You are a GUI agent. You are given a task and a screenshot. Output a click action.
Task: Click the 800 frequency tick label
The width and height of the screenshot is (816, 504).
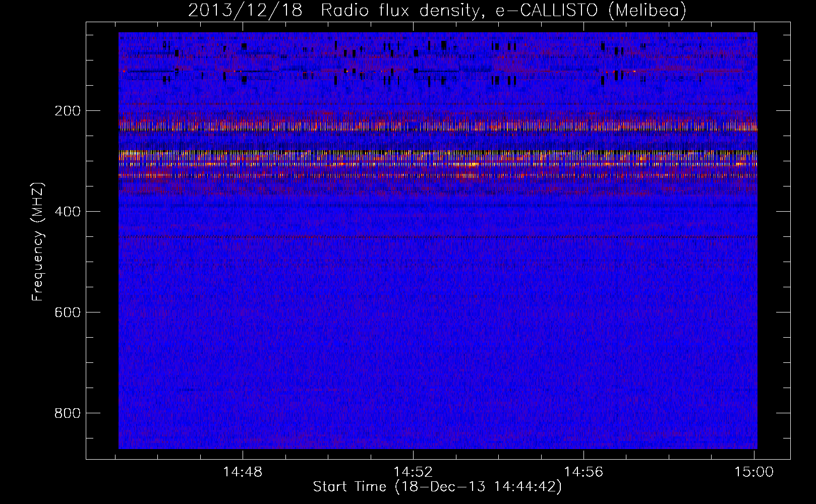[x=68, y=413]
